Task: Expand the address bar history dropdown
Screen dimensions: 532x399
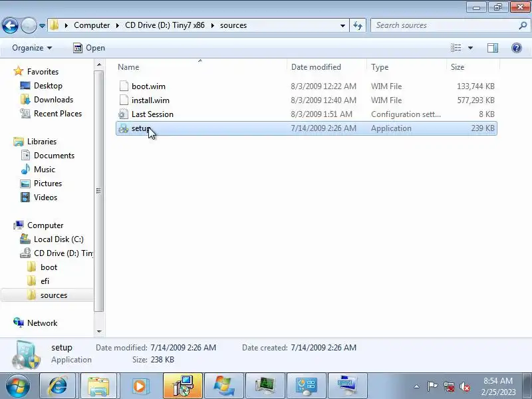Action: 342,25
